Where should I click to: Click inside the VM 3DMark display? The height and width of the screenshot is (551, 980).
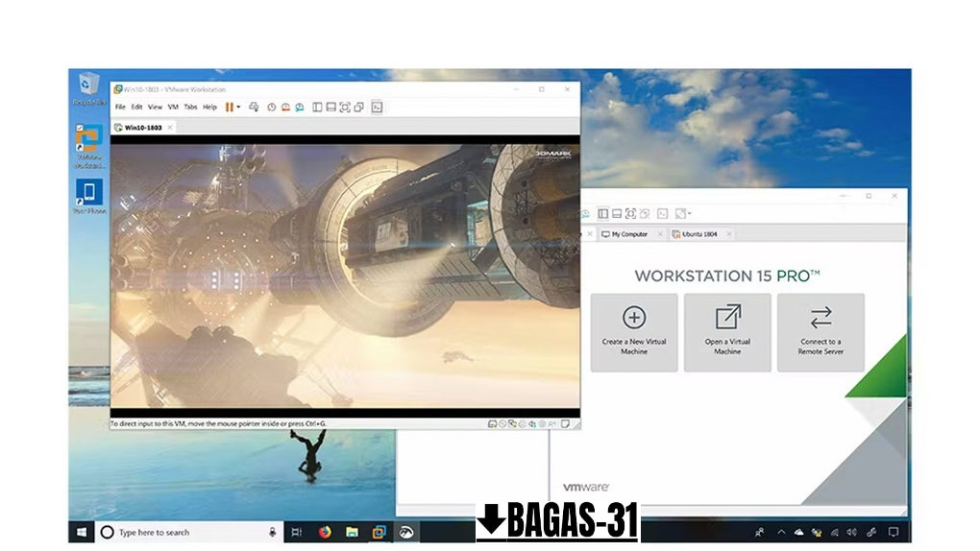click(x=345, y=276)
